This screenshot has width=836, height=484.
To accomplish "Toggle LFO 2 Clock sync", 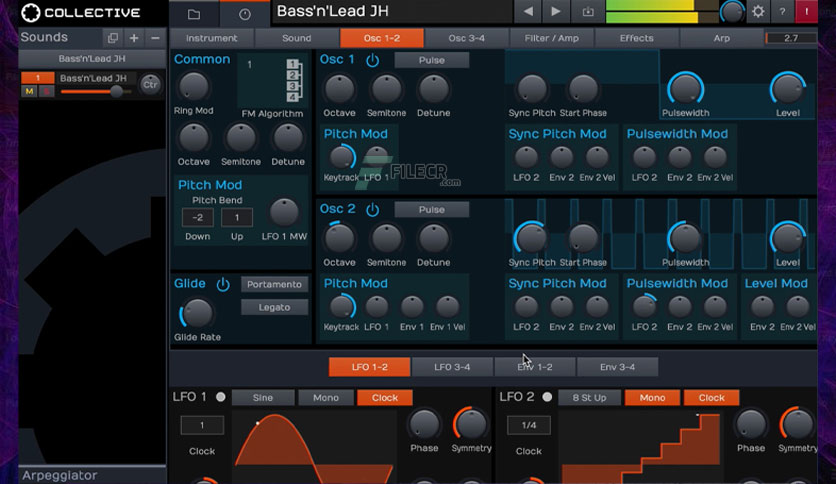I will coord(711,398).
